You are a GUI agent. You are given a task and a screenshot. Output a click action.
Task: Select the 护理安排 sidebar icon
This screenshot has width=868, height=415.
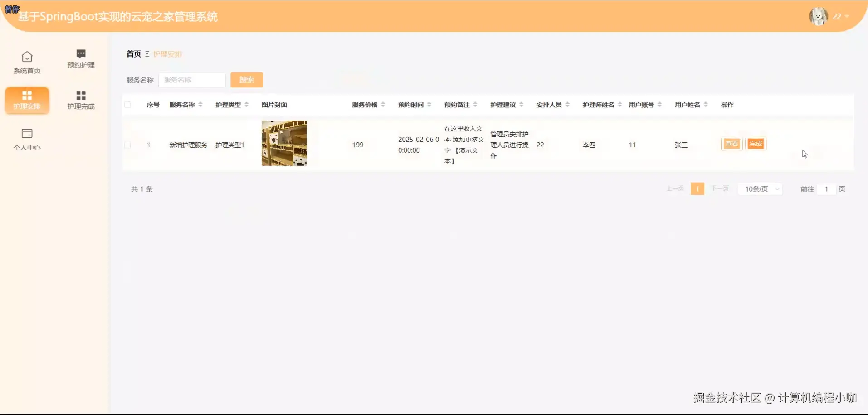coord(27,100)
